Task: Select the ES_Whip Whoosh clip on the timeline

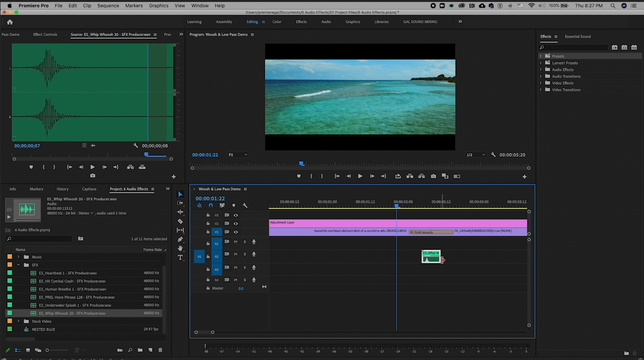Action: pos(431,257)
